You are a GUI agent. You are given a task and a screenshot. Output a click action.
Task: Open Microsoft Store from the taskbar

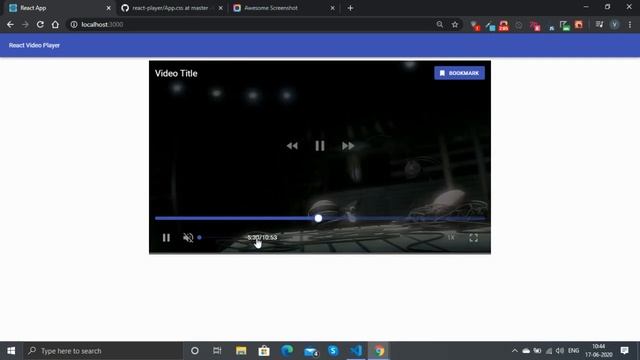click(x=264, y=351)
